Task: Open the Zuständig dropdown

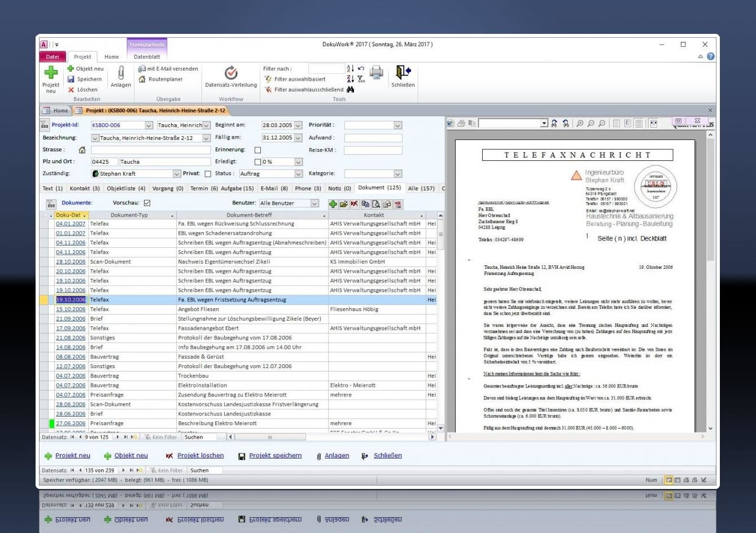Action: pyautogui.click(x=177, y=174)
